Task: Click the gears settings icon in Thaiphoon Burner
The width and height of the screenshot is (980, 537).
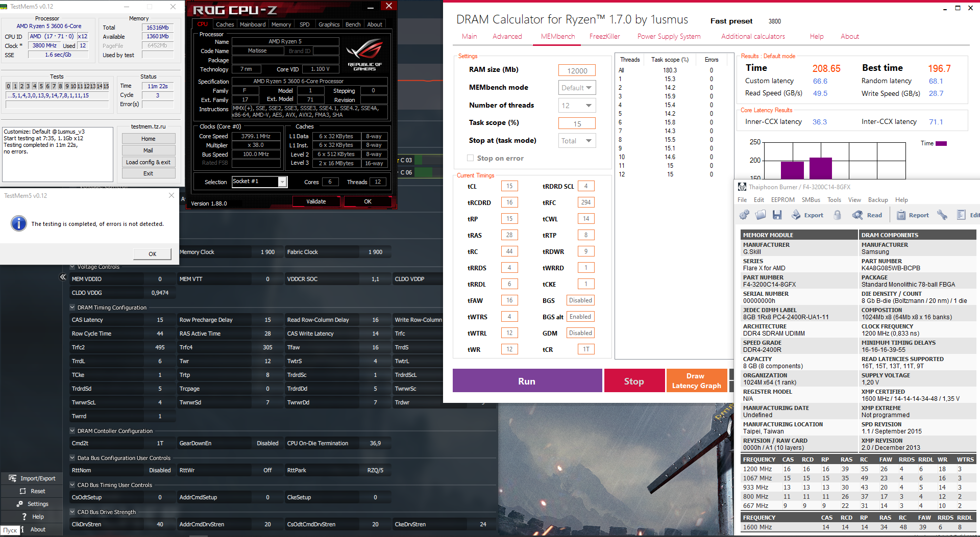Action: coord(744,215)
